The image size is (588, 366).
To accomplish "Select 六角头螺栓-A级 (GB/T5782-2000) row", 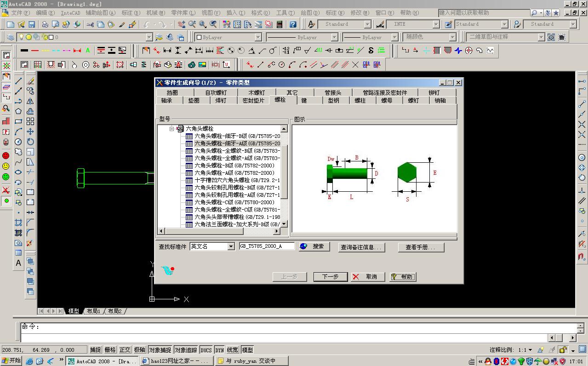I will pos(234,173).
